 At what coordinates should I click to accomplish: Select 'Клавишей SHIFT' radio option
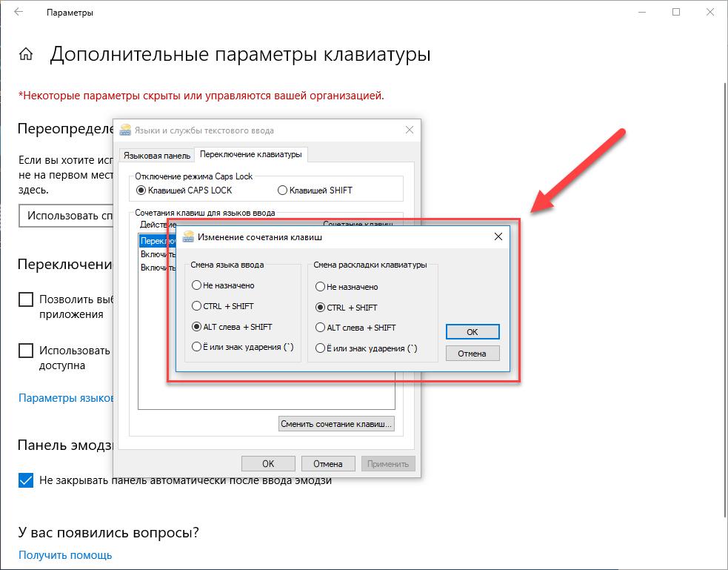coord(315,190)
